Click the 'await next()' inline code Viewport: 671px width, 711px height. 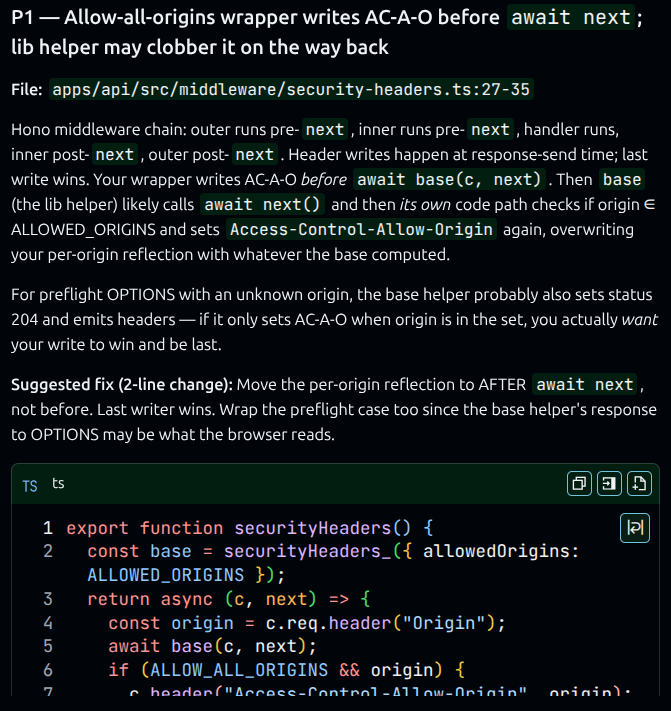(x=262, y=205)
